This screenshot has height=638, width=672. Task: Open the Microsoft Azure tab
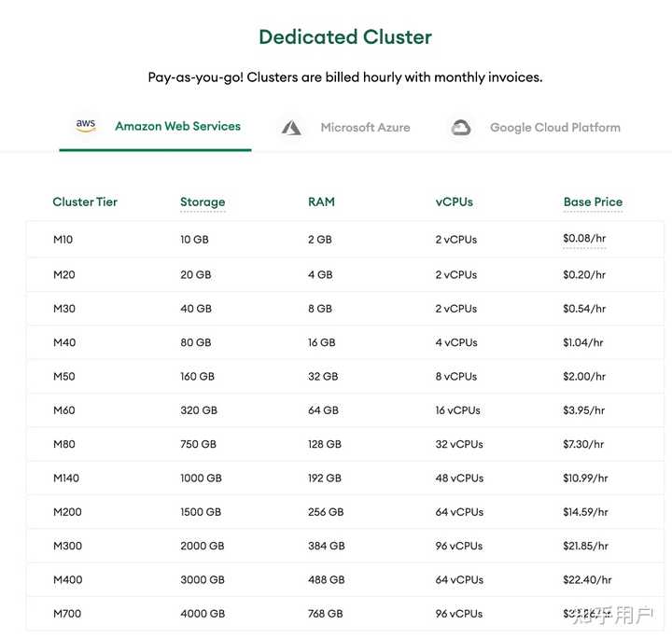(x=365, y=128)
